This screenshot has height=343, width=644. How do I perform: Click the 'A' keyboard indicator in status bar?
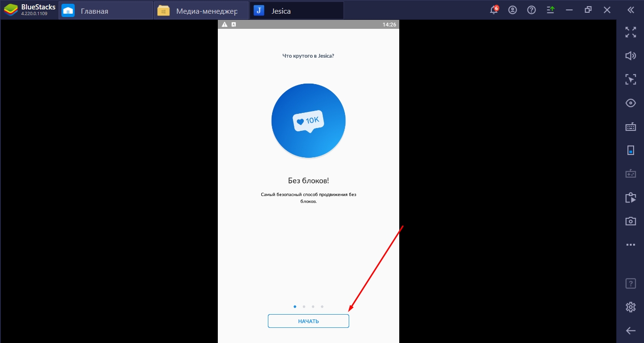pos(233,25)
